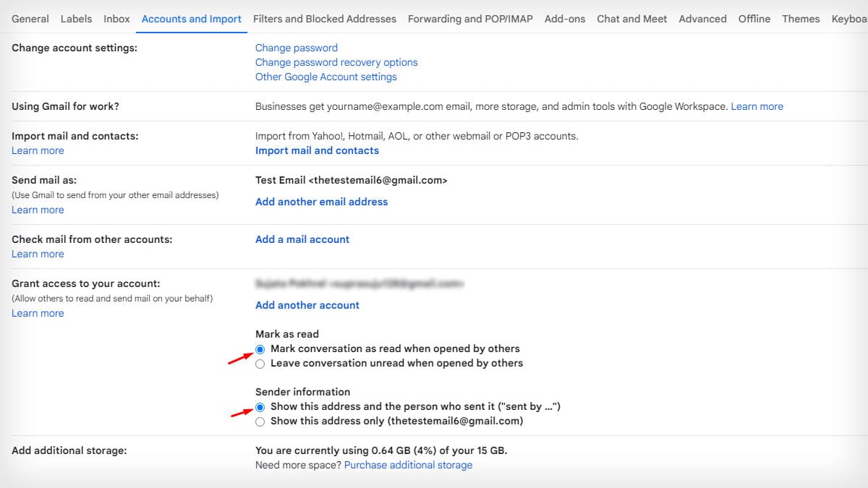This screenshot has width=868, height=488.
Task: Select Leave conversation unread when opened
Action: 260,363
